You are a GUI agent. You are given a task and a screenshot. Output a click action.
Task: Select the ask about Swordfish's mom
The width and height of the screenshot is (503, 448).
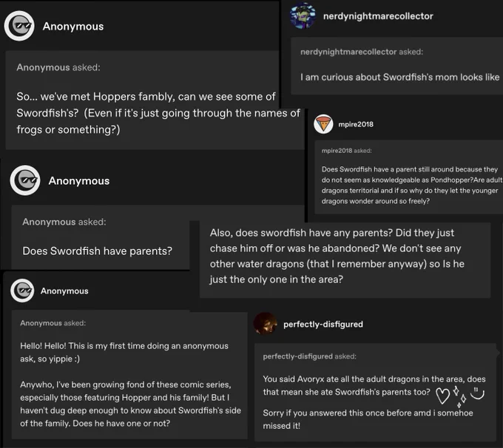399,77
